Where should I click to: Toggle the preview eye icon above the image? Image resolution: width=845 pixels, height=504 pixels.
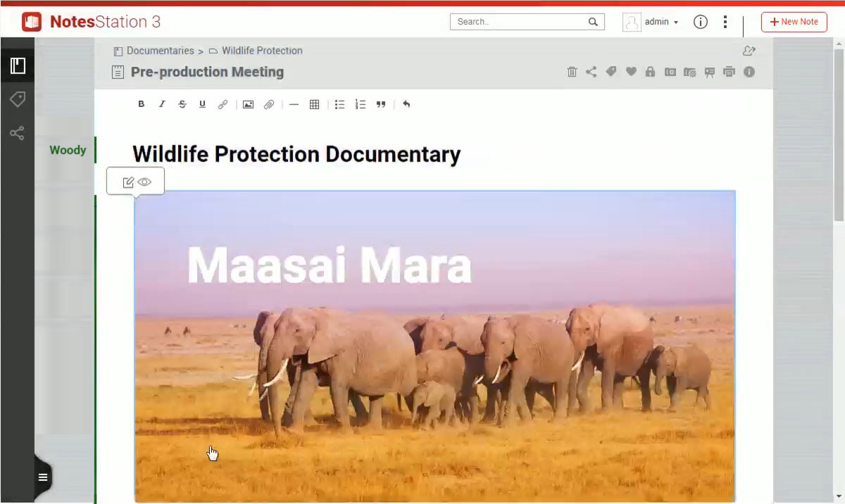click(x=144, y=182)
